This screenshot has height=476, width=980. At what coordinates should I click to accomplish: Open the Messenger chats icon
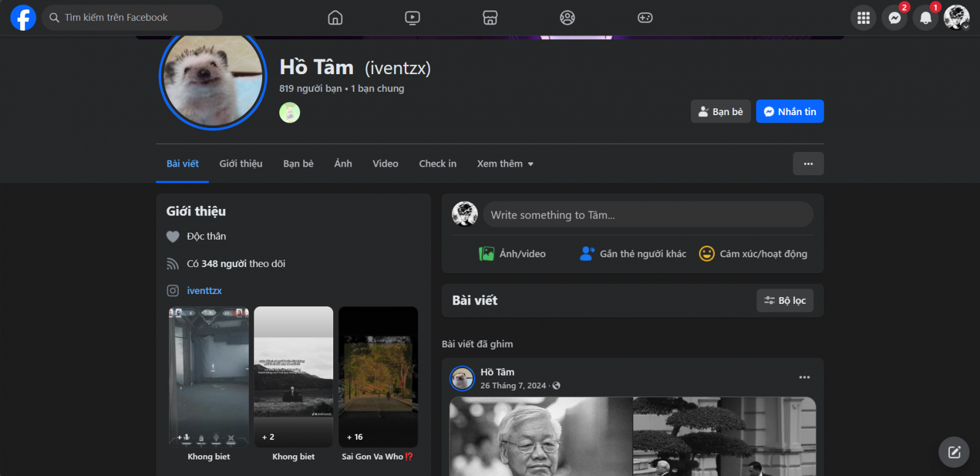tap(894, 18)
